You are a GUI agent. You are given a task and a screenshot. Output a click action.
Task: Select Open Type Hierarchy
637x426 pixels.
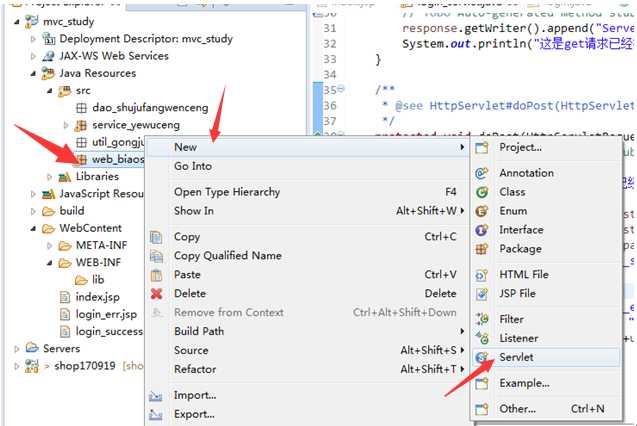click(x=306, y=192)
